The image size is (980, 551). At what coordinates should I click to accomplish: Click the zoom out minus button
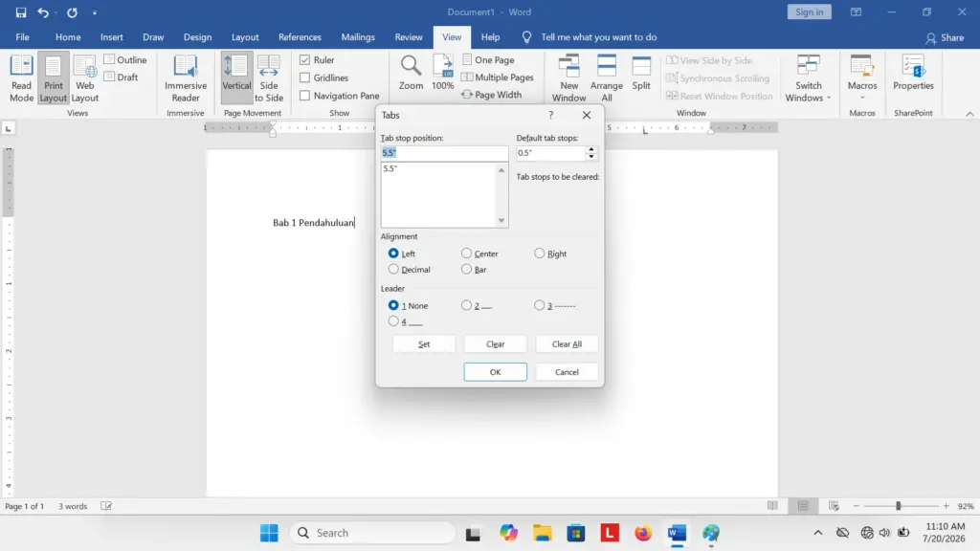[x=857, y=506]
